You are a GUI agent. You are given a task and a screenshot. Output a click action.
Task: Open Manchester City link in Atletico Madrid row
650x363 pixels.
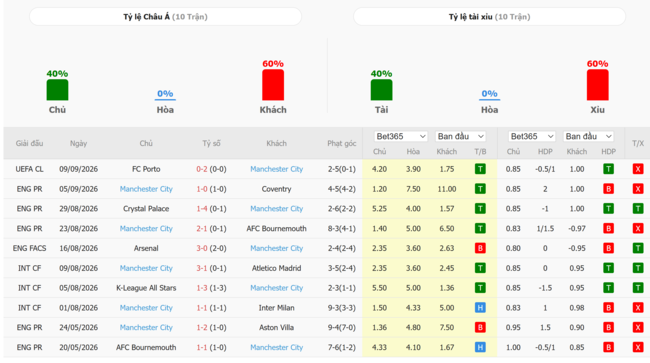pyautogui.click(x=146, y=268)
